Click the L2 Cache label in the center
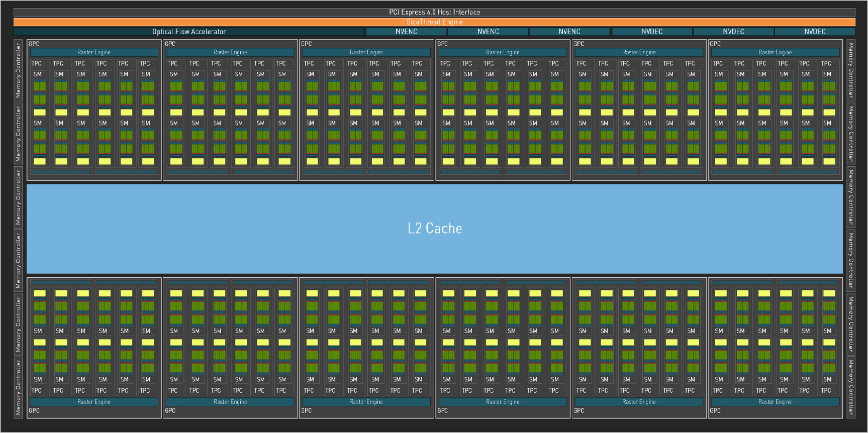Image resolution: width=868 pixels, height=433 pixels. [x=435, y=229]
